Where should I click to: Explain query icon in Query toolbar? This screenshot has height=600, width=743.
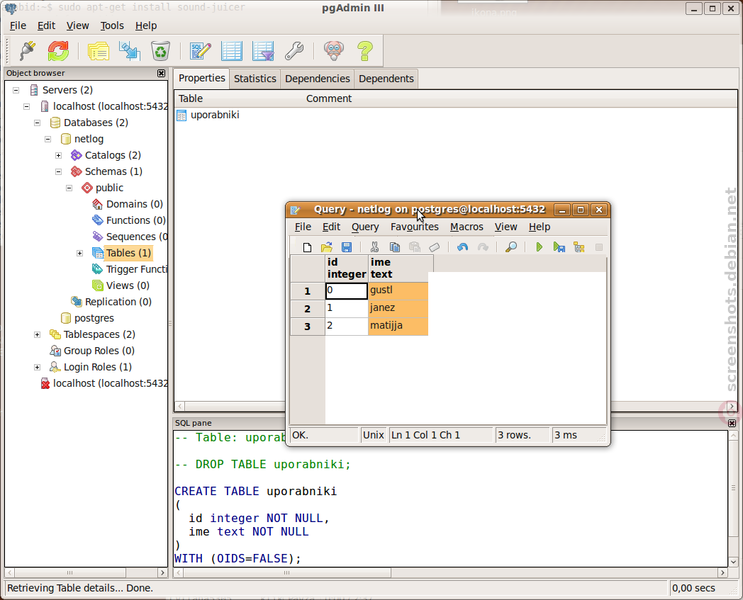tap(579, 247)
